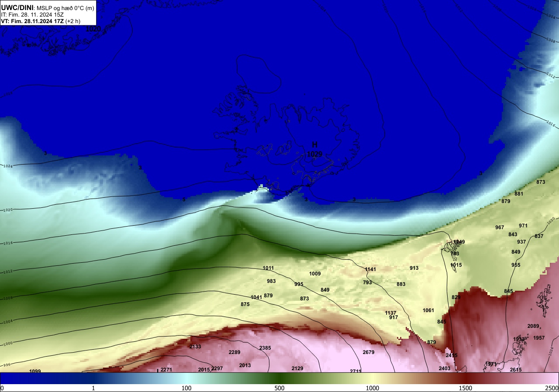Click the 875 height value
Viewport: 559px width, 392px height.
coord(245,304)
